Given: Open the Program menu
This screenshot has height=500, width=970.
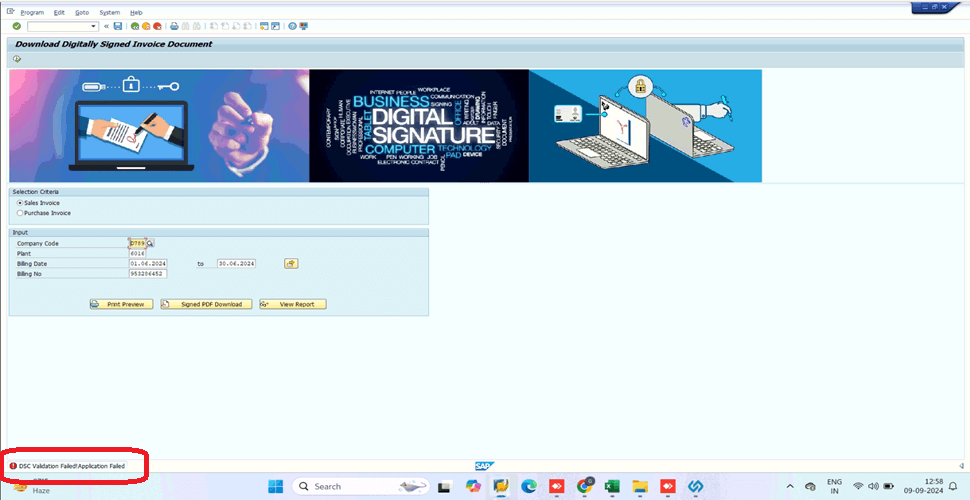Looking at the screenshot, I should pos(32,12).
